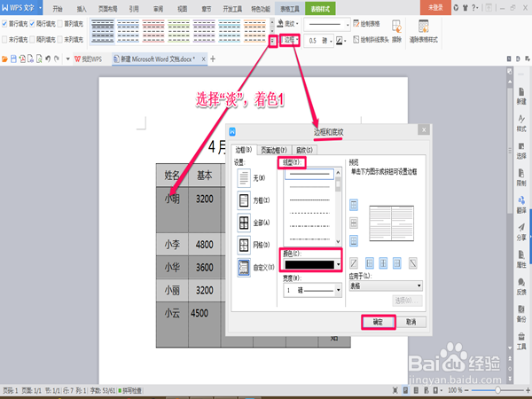
Task: Open the 插入 Insert ribbon tab
Action: pos(82,9)
